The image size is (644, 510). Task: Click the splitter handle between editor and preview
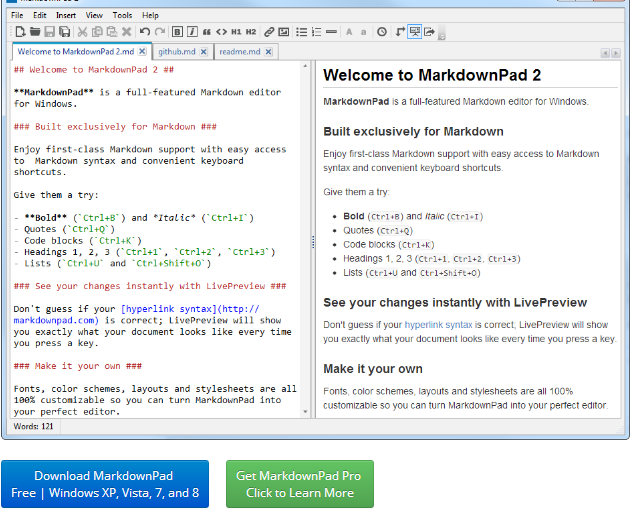(x=313, y=242)
